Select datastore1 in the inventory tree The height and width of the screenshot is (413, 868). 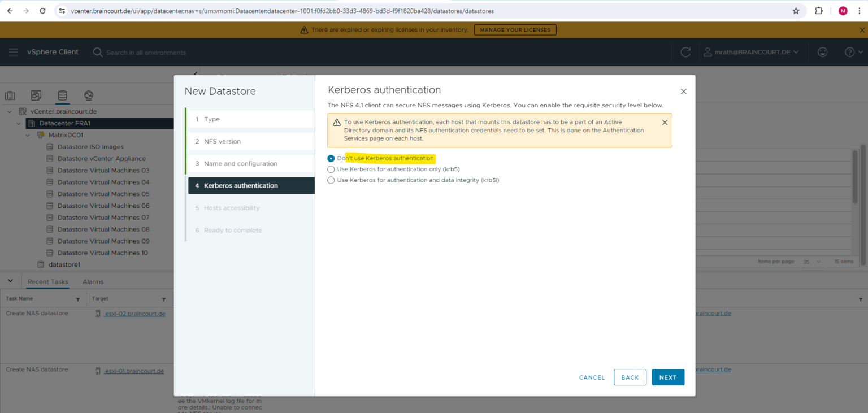coord(64,264)
